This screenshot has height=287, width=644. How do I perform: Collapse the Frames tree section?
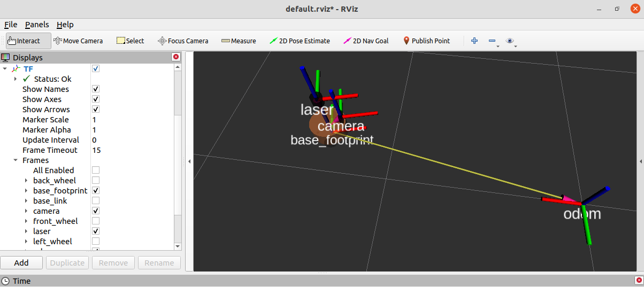coord(16,160)
